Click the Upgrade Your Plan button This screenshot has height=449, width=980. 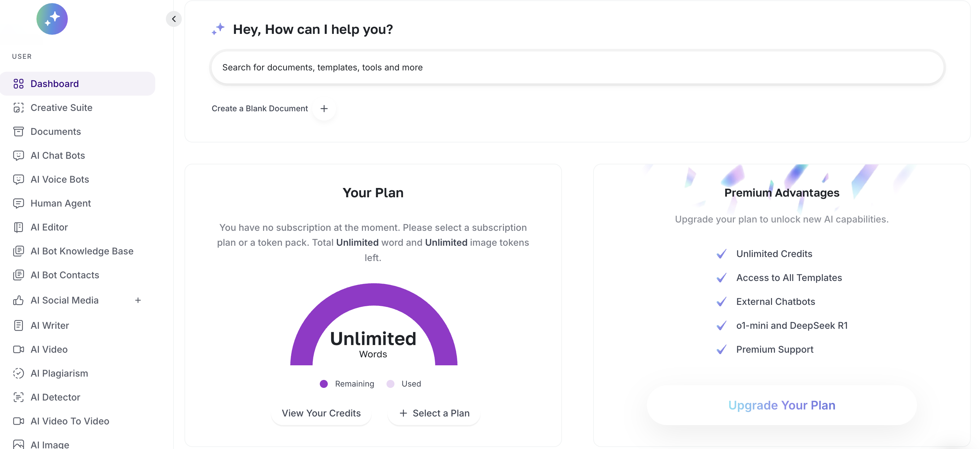pos(781,405)
